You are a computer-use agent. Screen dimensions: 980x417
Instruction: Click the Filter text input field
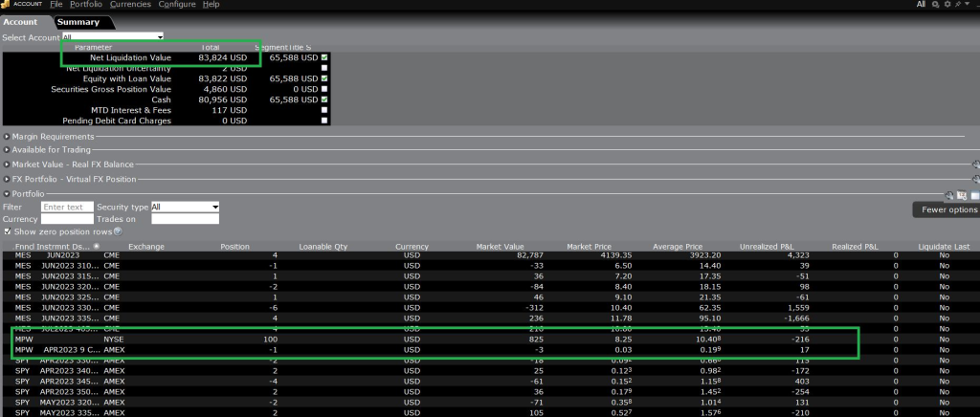(x=67, y=207)
